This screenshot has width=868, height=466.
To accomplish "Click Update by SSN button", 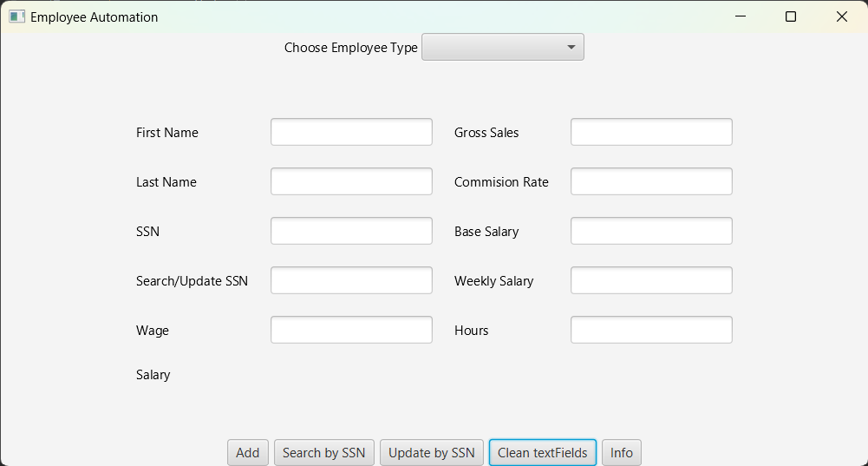I will (432, 453).
